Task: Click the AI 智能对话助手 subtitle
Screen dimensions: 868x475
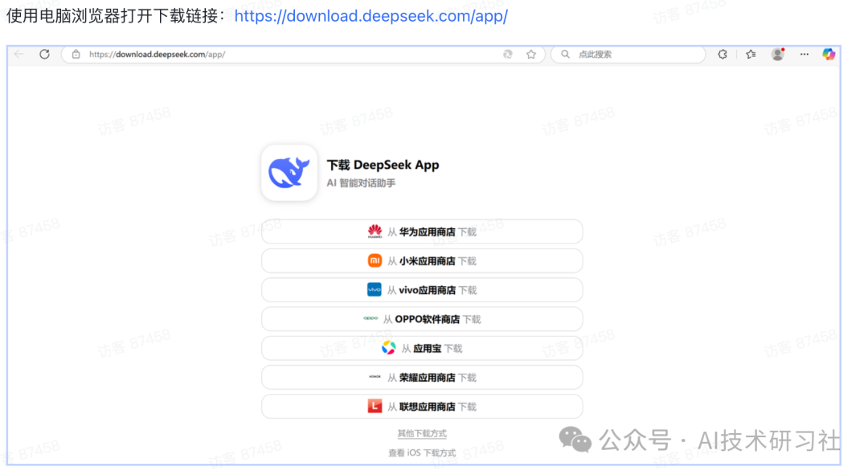Action: [361, 183]
